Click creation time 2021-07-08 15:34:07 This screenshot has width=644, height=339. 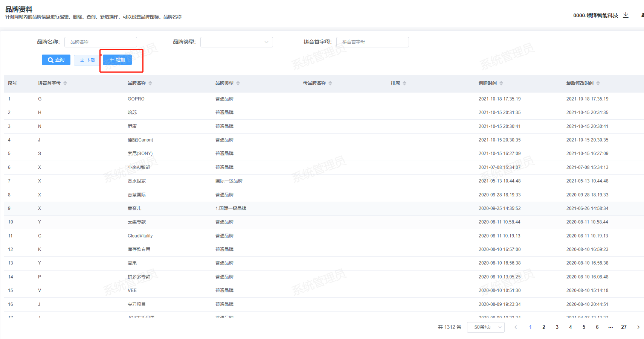[500, 167]
